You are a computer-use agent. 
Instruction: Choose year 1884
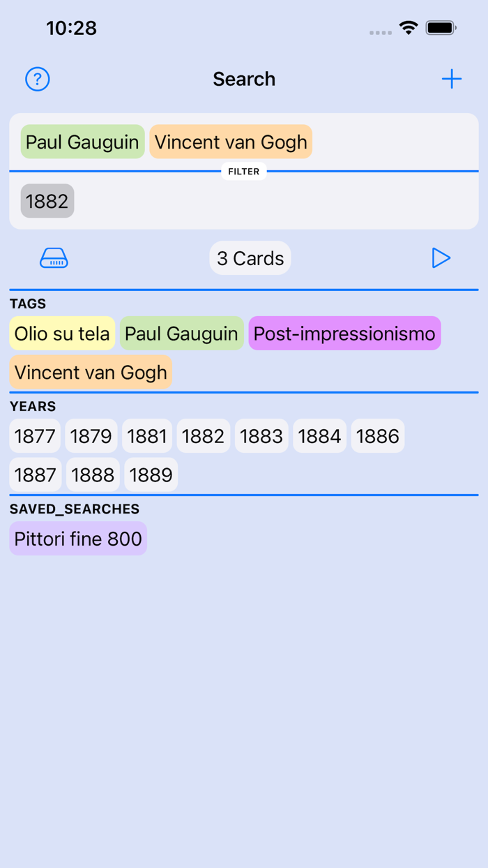319,436
